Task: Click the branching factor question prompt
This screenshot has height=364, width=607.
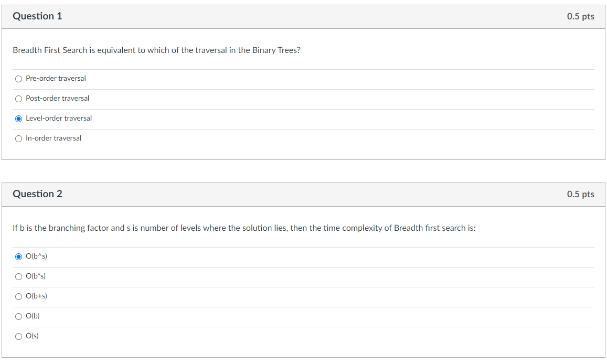Action: click(x=243, y=228)
